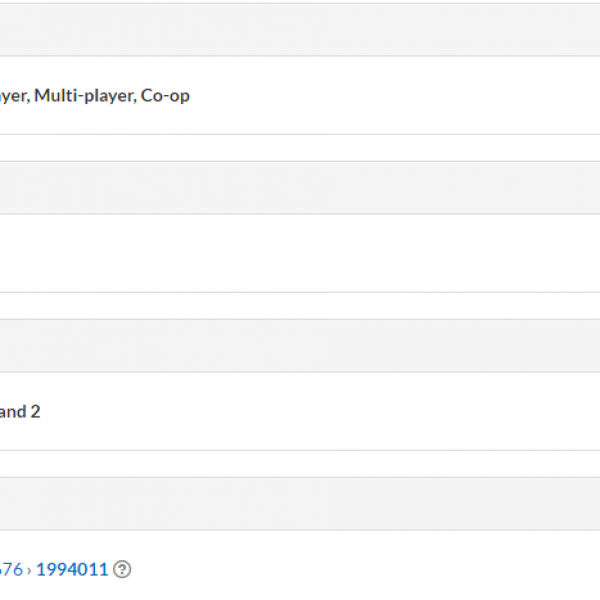Click the breadcrumb chevron before 1994011

[30, 570]
